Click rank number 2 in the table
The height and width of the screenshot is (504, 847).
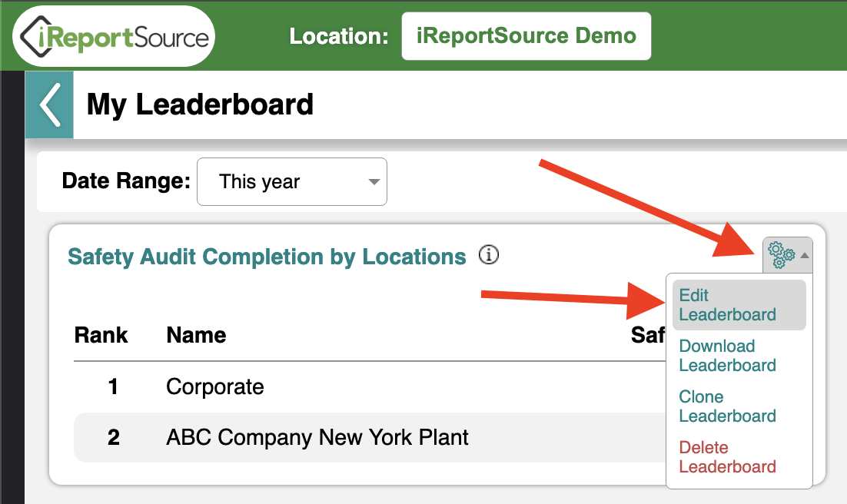(114, 438)
